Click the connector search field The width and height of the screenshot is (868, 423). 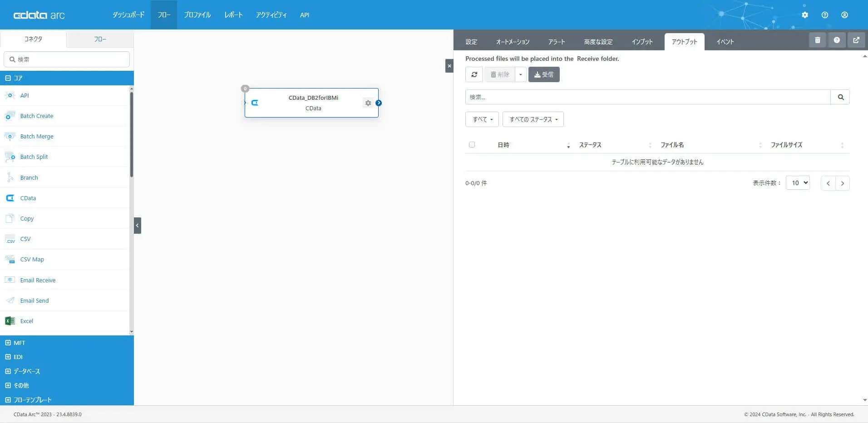coord(67,59)
